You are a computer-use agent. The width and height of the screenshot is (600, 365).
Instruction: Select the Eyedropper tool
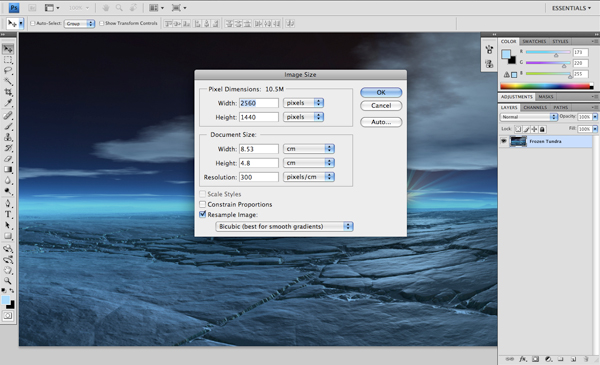coord(8,103)
